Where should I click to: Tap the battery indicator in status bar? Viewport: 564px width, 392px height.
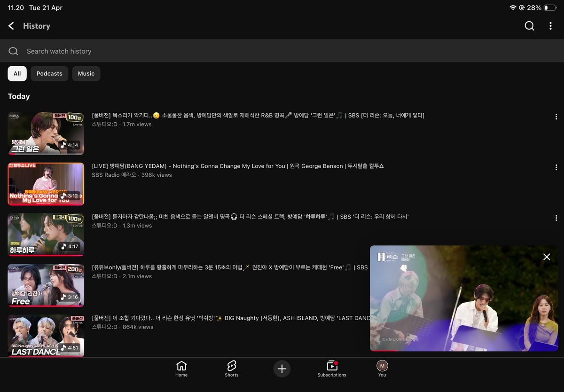click(549, 8)
